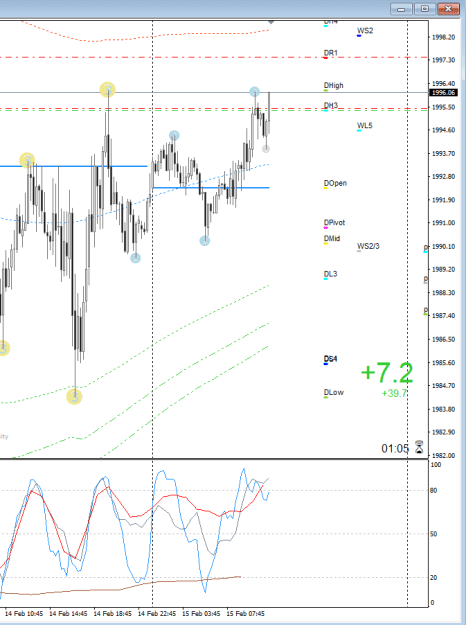
Task: Select the DR1 daily resistance label
Action: coord(330,53)
